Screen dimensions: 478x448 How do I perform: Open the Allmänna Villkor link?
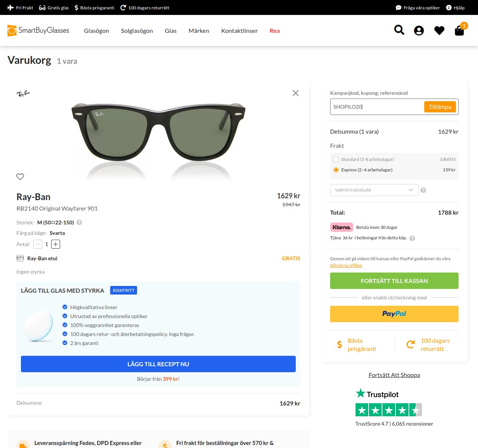point(346,265)
